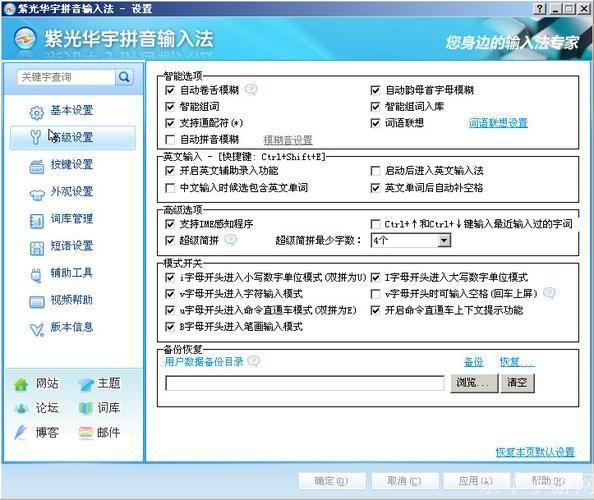Toggle 英文单词后自动补空格 checkbox

point(375,188)
